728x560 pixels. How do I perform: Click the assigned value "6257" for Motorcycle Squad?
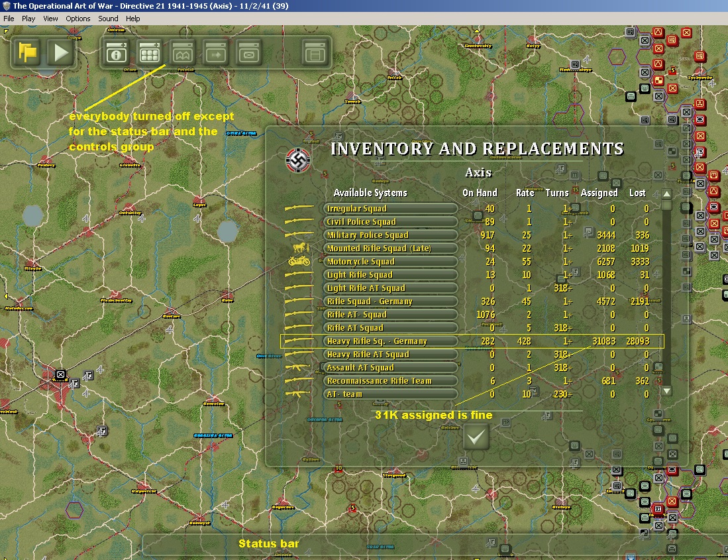click(x=606, y=261)
